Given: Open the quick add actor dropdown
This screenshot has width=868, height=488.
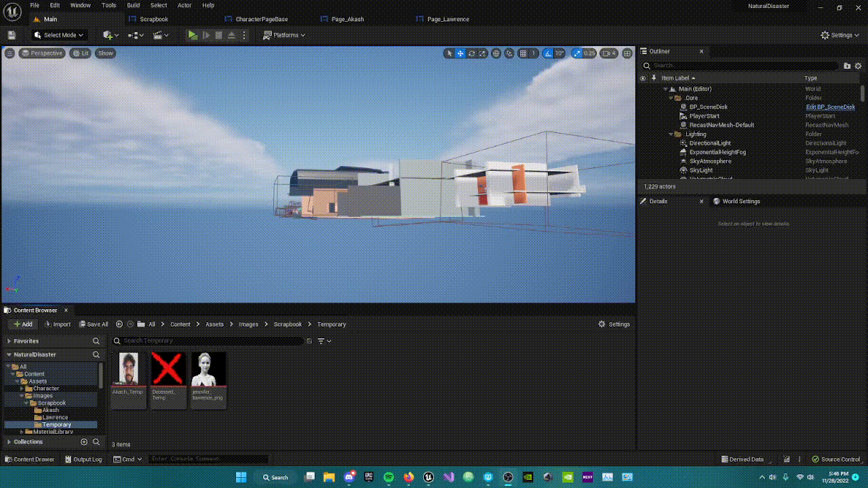Looking at the screenshot, I should 111,35.
